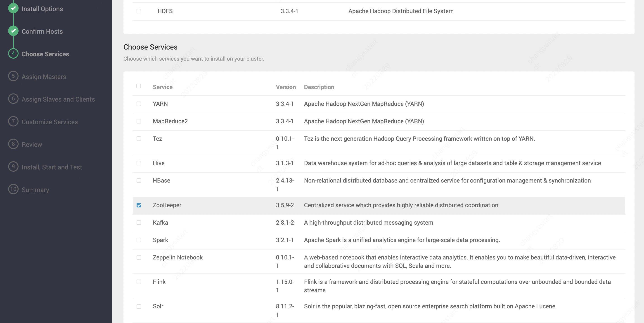Viewport: 644px width, 323px height.
Task: Click the Assign Slaves and Clients step
Action: coord(58,99)
